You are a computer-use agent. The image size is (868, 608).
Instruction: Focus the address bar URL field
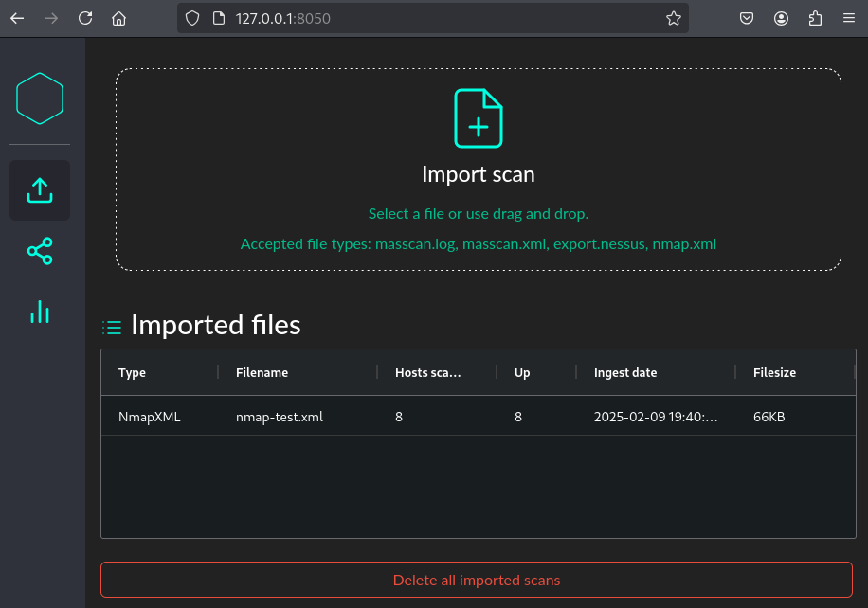pos(426,18)
